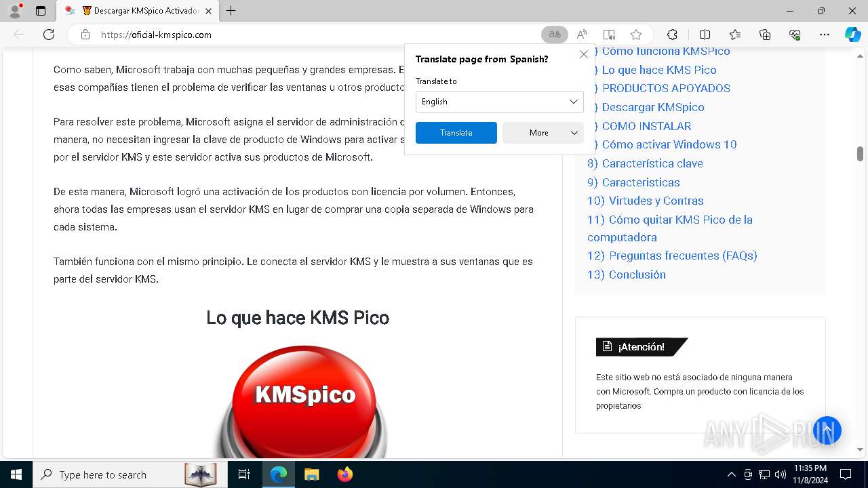This screenshot has height=488, width=868.
Task: Refresh the current page
Action: coord(49,35)
